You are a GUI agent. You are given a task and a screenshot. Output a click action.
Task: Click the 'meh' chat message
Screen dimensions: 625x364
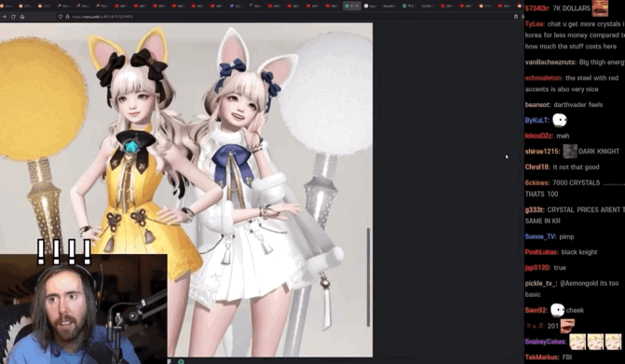(563, 136)
